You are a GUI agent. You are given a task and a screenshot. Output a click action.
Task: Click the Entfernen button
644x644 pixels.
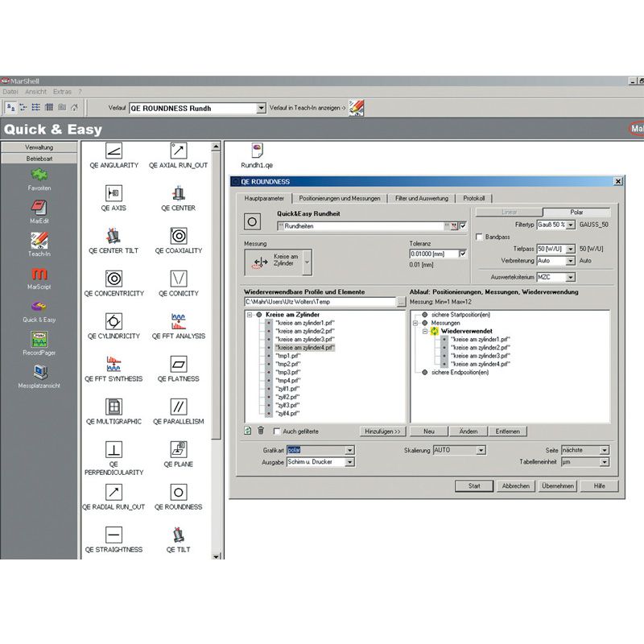(x=507, y=431)
